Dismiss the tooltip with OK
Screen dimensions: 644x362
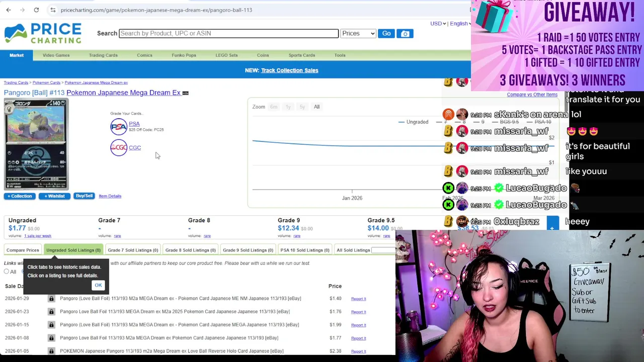(98, 285)
